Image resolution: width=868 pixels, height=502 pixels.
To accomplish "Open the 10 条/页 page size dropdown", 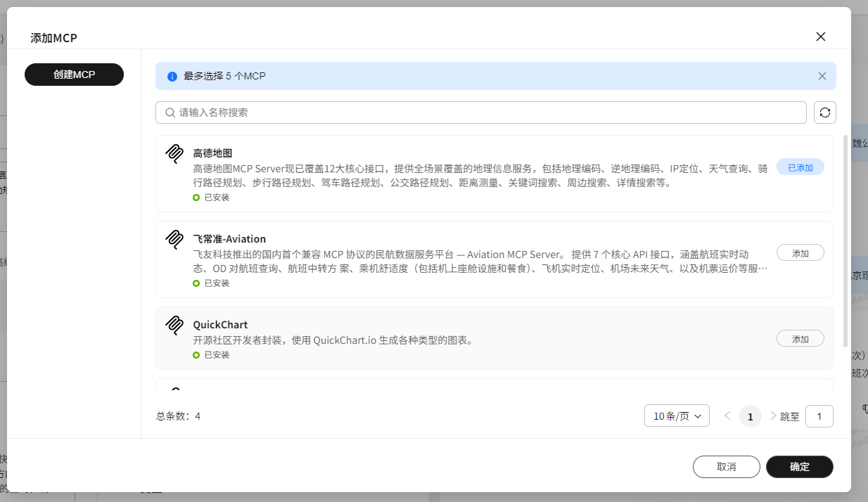I will [676, 416].
